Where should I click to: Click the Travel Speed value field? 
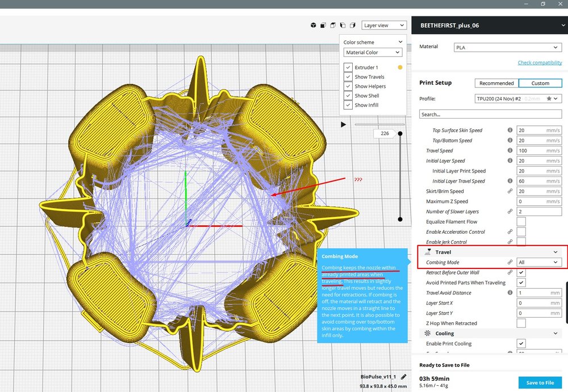(539, 150)
